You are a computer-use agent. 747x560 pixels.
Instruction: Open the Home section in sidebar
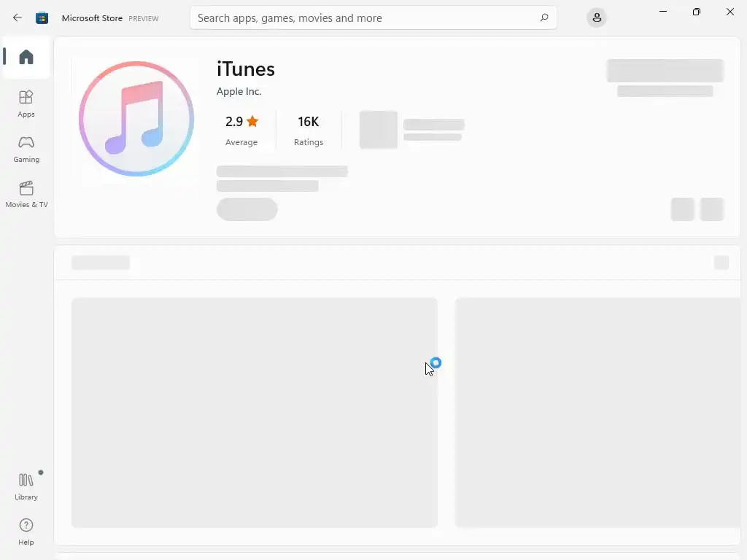click(x=26, y=57)
